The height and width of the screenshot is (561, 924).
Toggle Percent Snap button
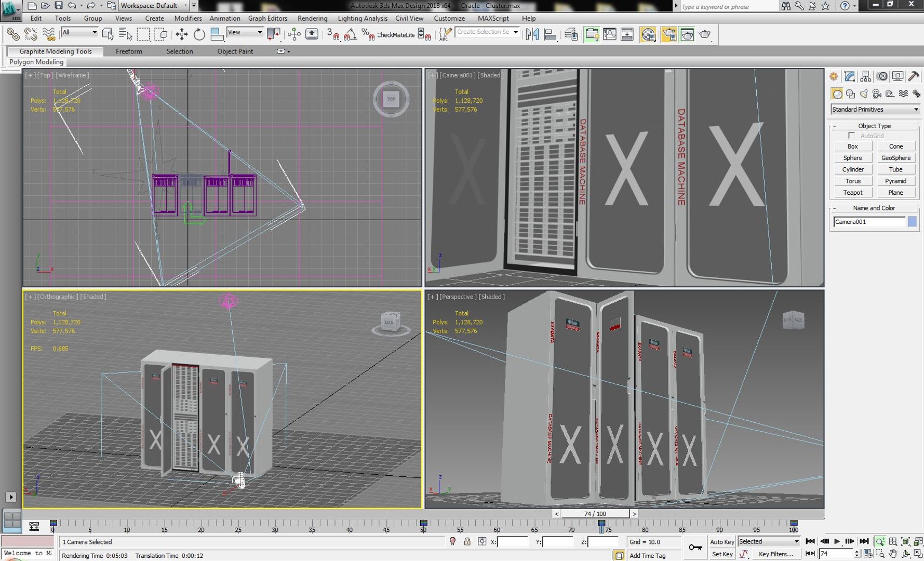[368, 35]
